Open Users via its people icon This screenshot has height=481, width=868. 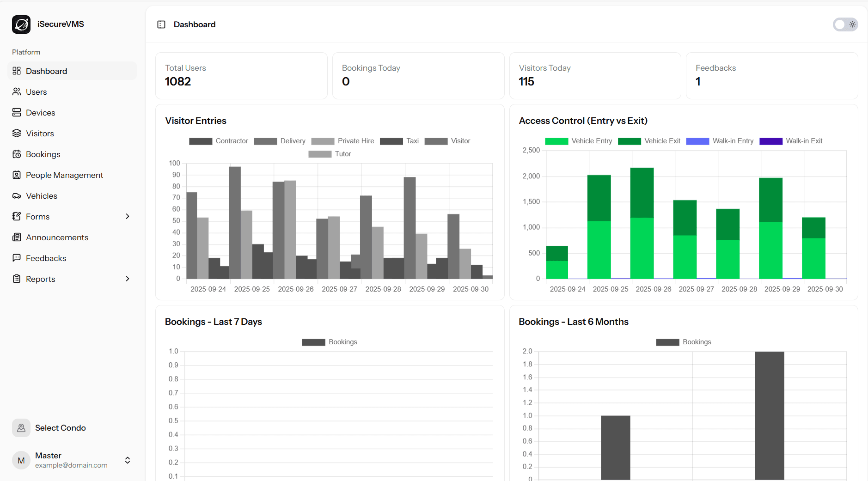click(x=17, y=92)
